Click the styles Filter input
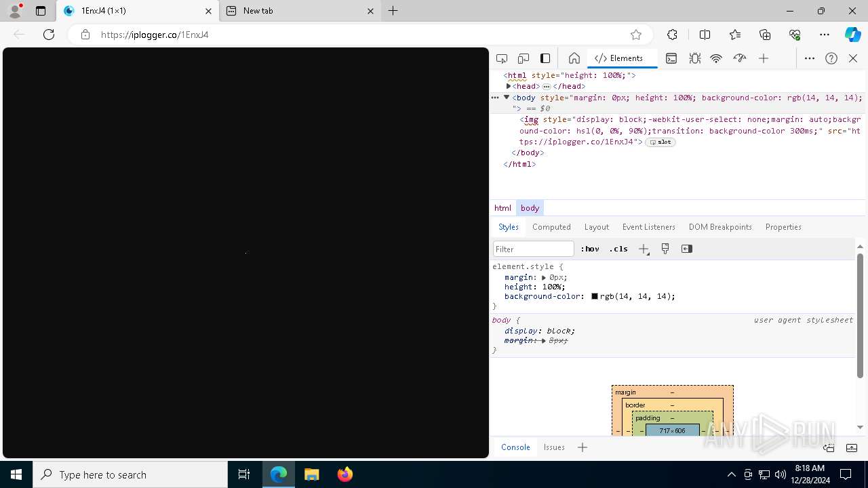The width and height of the screenshot is (868, 488). [534, 249]
